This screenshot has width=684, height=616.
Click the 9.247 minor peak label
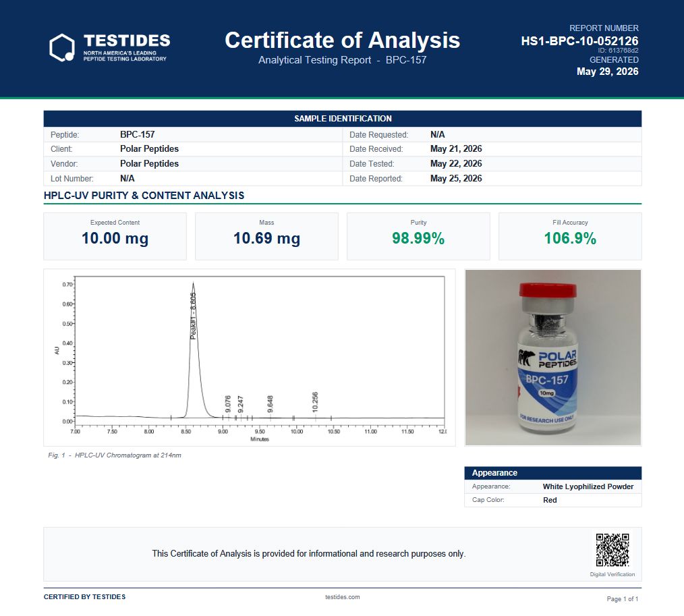point(240,404)
